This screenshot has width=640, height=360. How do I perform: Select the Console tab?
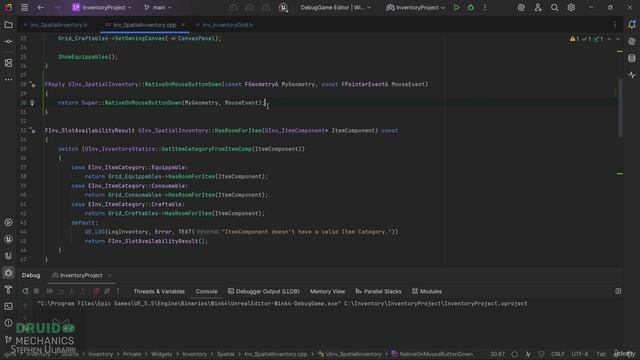207,291
